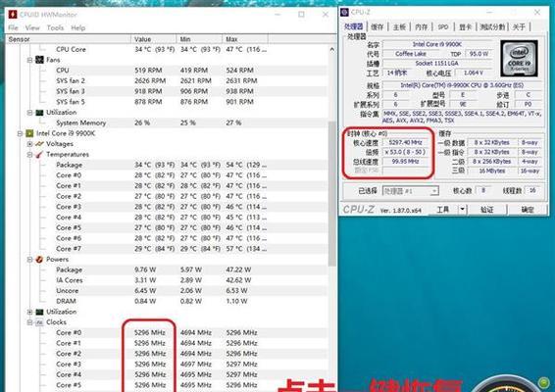The image size is (555, 392).
Task: Switch to the 关于 tab in CPU-Z
Action: pos(519,26)
